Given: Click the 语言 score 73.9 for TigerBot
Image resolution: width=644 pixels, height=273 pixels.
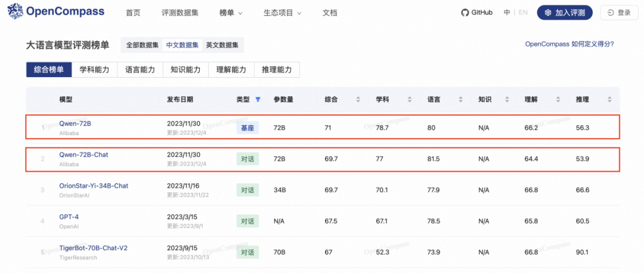Looking at the screenshot, I should (x=434, y=253).
